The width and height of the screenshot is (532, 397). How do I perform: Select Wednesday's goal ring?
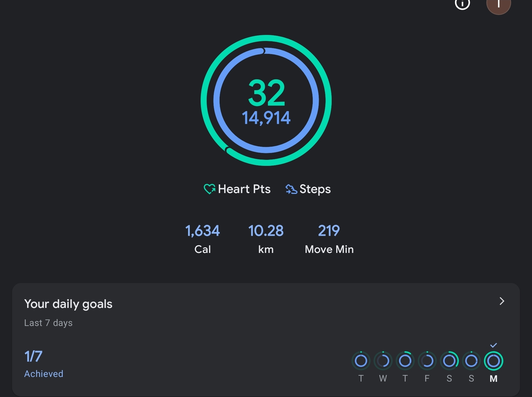coord(383,361)
